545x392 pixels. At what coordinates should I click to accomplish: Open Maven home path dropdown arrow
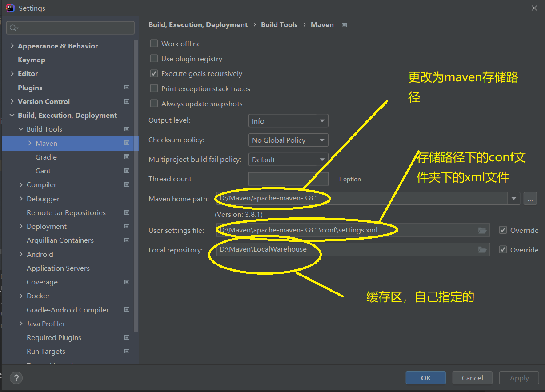tap(514, 199)
